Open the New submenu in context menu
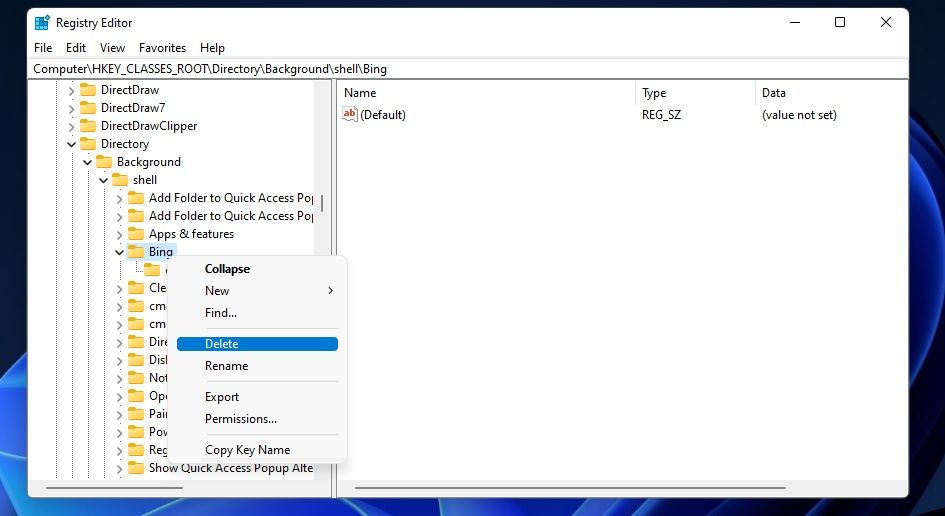This screenshot has height=516, width=945. [x=257, y=291]
